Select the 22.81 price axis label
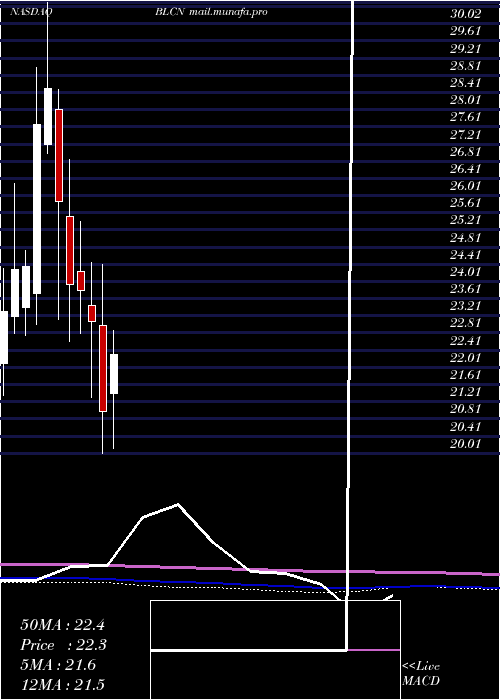 [x=465, y=323]
